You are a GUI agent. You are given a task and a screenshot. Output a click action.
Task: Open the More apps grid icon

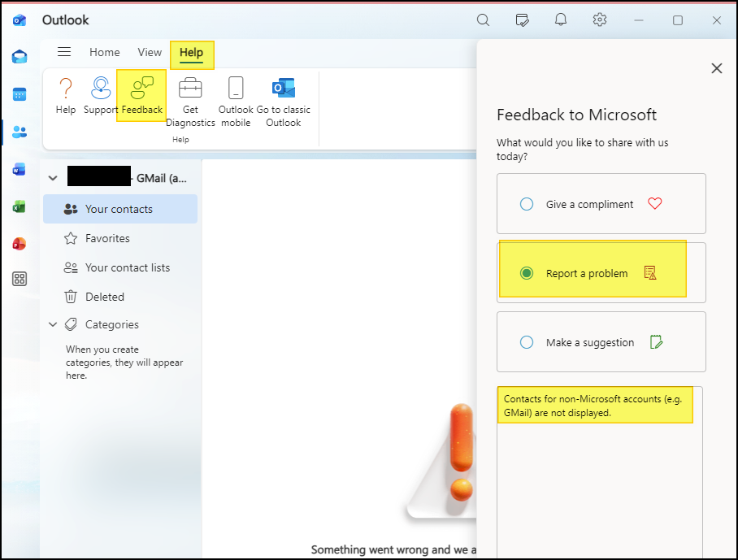click(x=20, y=279)
